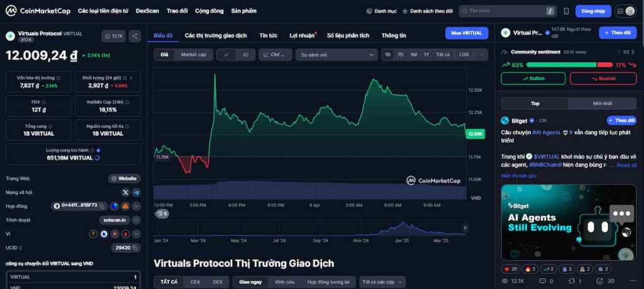Image resolution: width=644 pixels, height=289 pixels.
Task: Click the share icon beside the watchlist star
Action: [135, 37]
